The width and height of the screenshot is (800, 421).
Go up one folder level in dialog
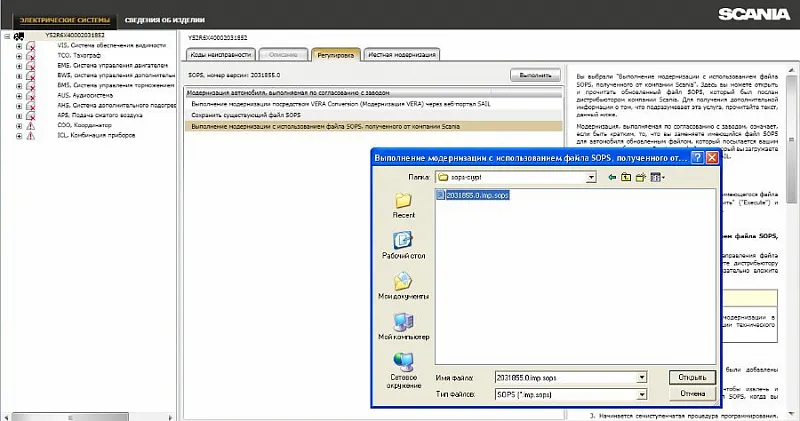(x=626, y=177)
